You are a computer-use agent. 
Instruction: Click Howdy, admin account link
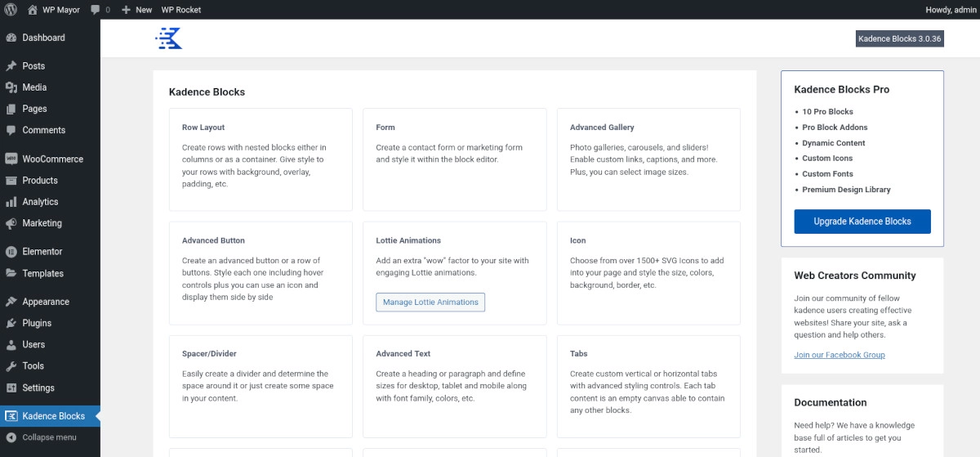click(950, 10)
